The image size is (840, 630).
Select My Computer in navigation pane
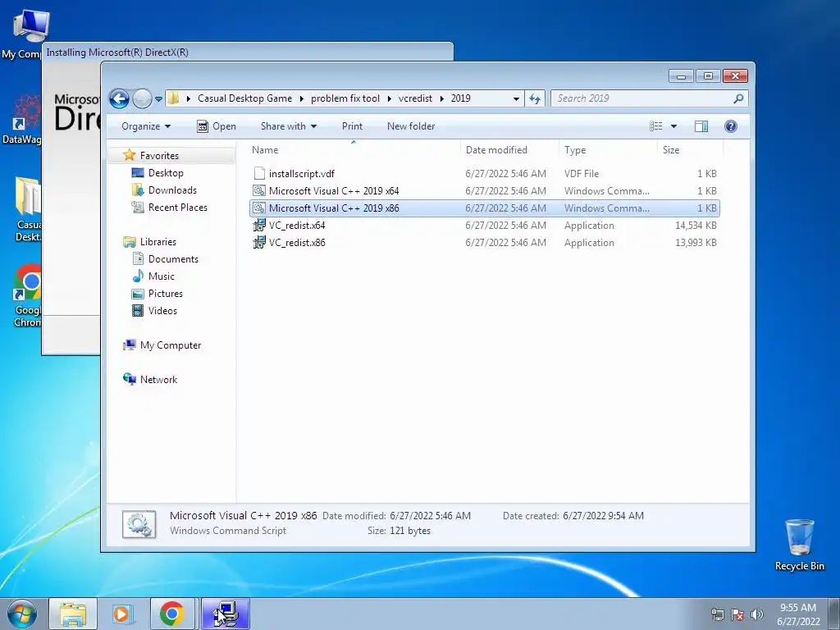point(162,345)
